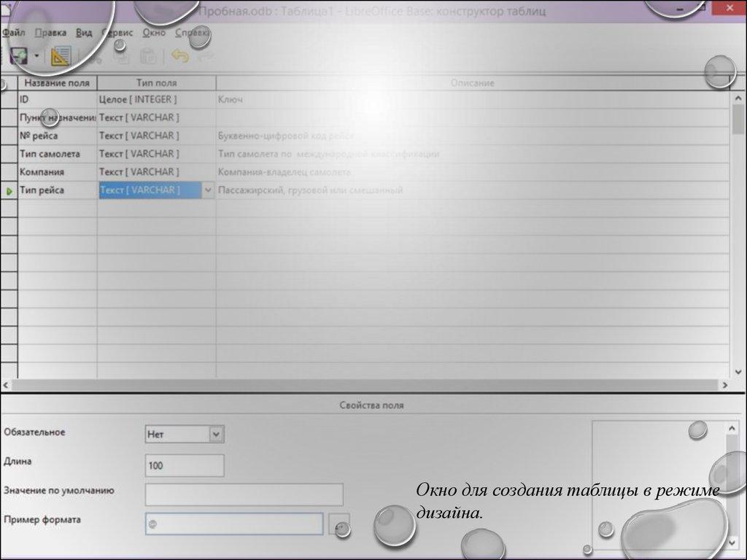Select the ID row header
The image size is (747, 560).
[x=9, y=99]
